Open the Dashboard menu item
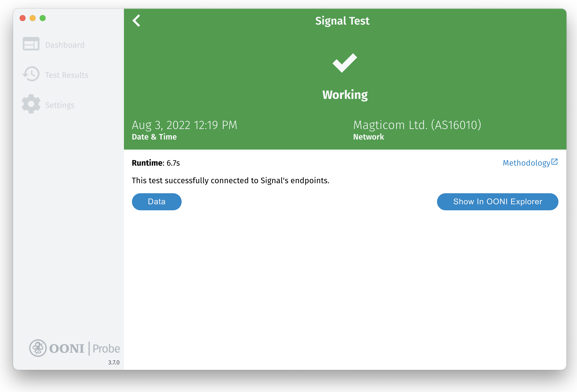The height and width of the screenshot is (392, 577). [65, 45]
